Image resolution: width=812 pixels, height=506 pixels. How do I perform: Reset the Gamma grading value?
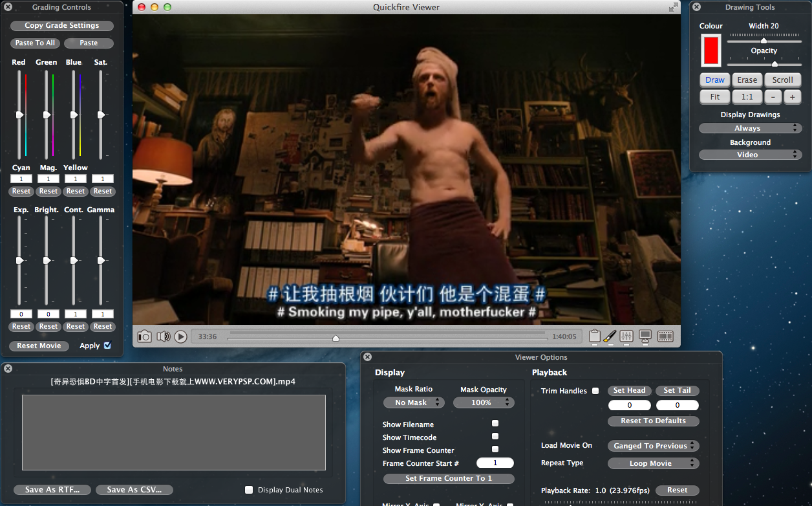pyautogui.click(x=103, y=327)
